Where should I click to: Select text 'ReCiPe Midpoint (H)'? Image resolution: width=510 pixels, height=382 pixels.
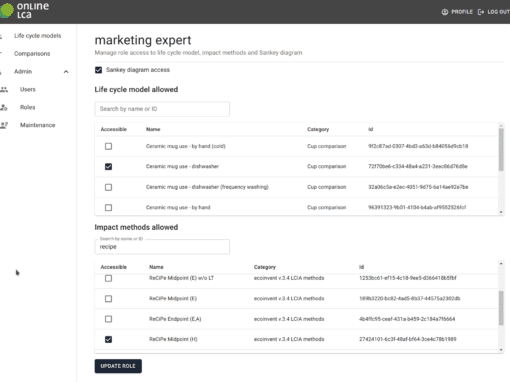(173, 339)
